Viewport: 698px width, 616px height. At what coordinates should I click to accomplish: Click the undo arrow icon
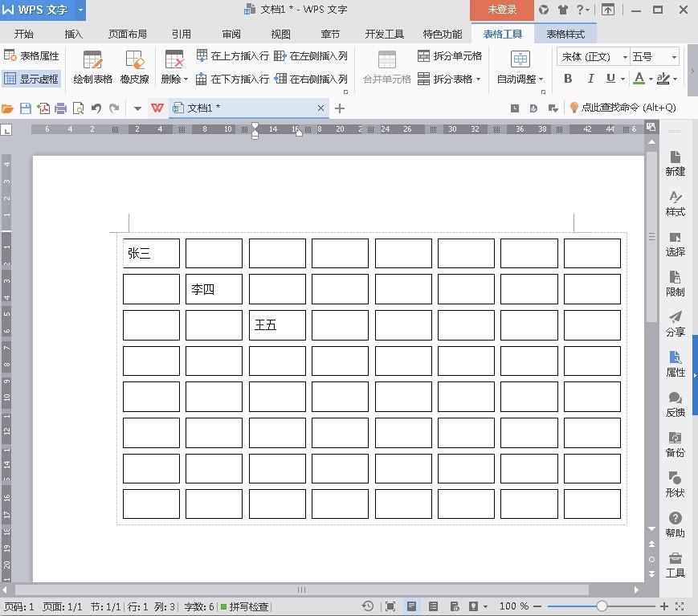96,108
